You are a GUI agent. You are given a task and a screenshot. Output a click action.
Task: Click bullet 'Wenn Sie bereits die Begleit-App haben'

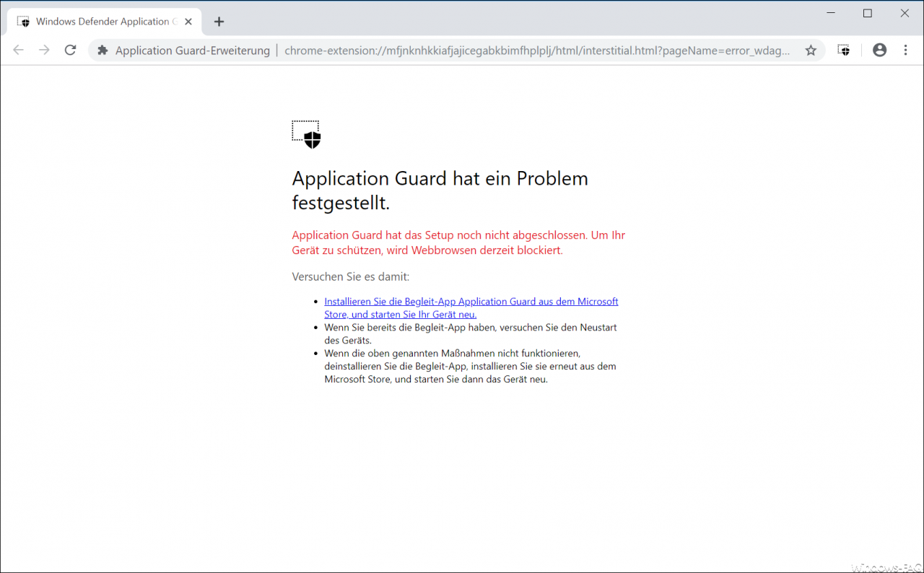point(470,333)
